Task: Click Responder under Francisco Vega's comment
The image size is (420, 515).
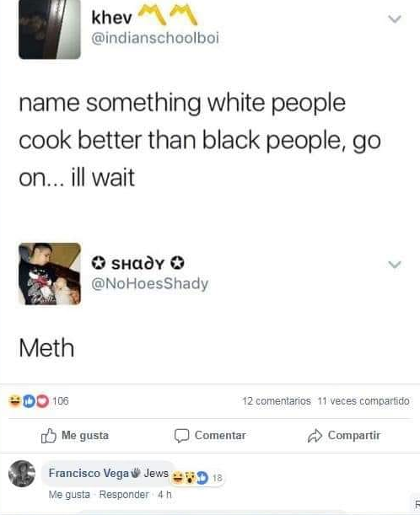Action: click(124, 494)
